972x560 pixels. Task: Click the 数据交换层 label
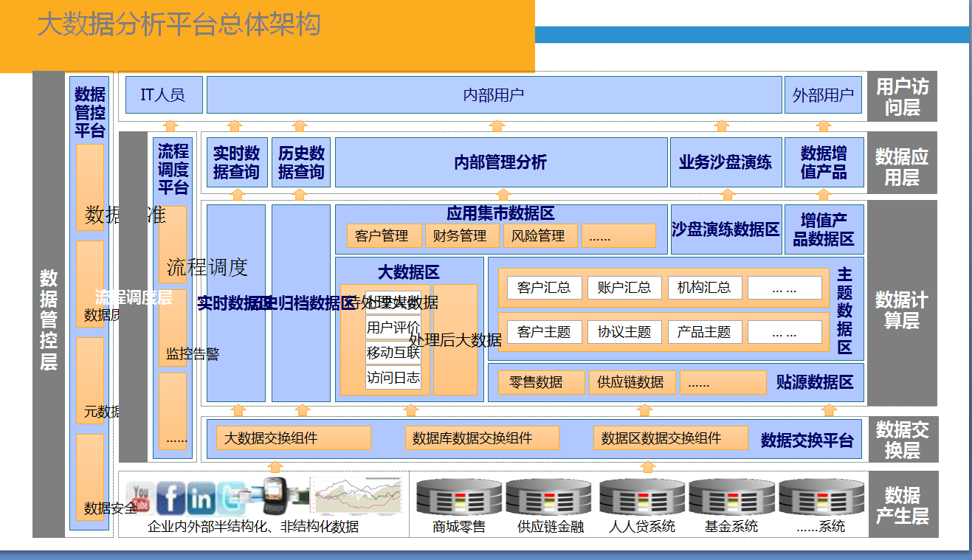[x=903, y=439]
